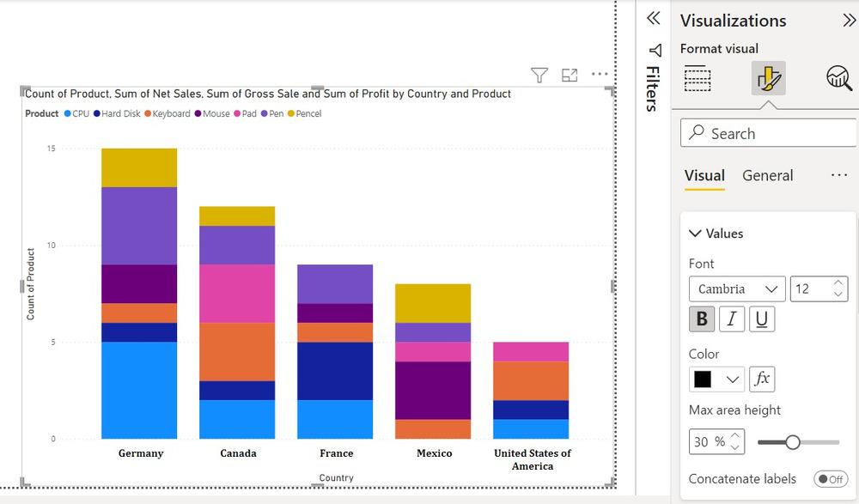
Task: Open the chart's More options menu
Action: [600, 75]
